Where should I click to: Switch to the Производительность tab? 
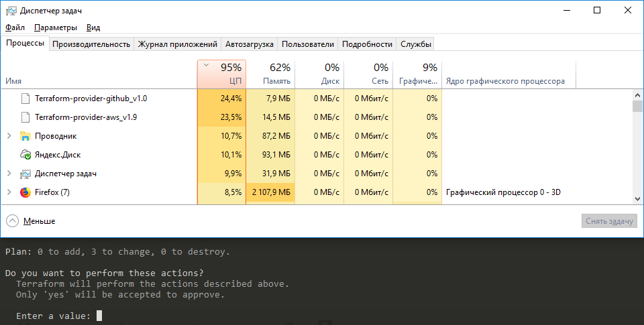(x=91, y=44)
